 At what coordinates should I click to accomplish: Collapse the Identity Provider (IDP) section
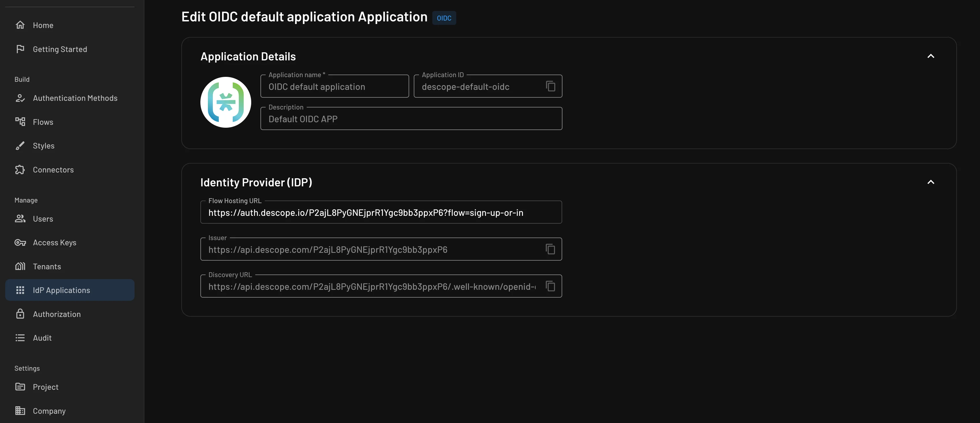click(x=931, y=182)
